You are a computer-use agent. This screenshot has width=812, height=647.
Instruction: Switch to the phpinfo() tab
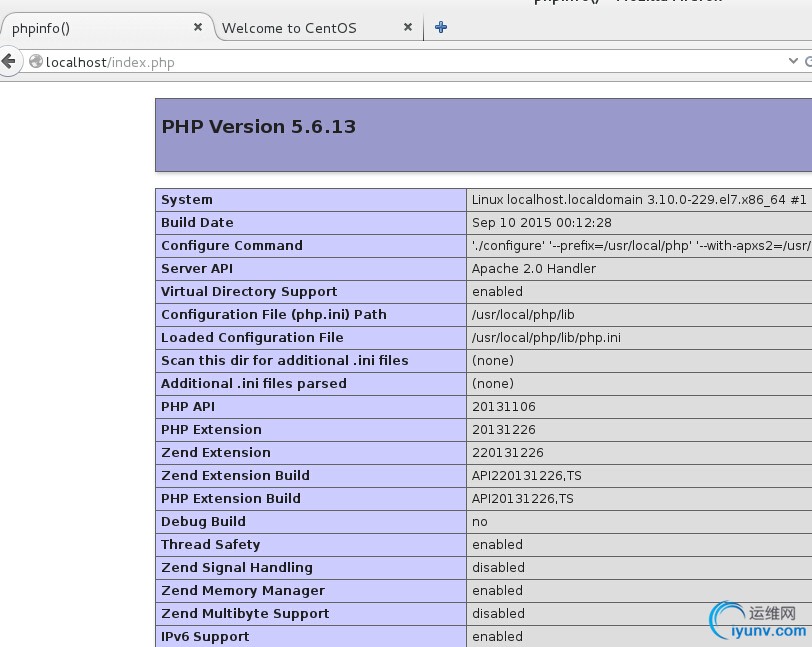point(108,27)
